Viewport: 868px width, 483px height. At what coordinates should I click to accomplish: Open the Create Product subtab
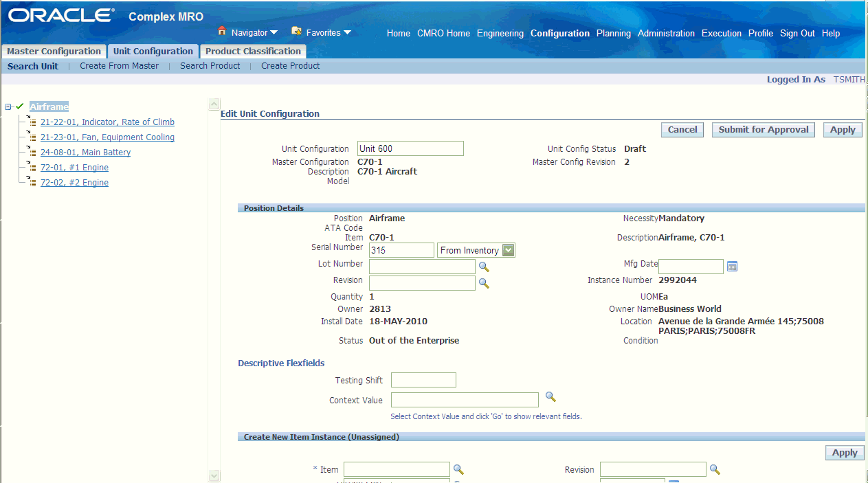291,66
